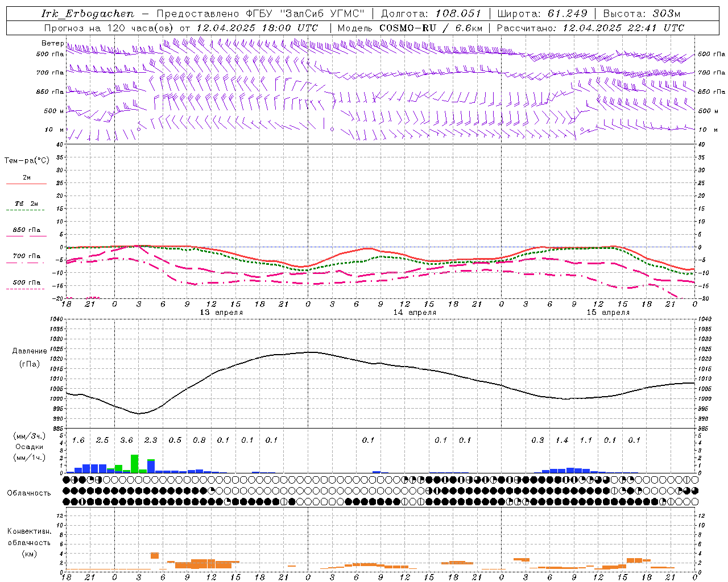Click the precipitation amount "2.3"
The width and height of the screenshot is (728, 582).
[x=151, y=440]
